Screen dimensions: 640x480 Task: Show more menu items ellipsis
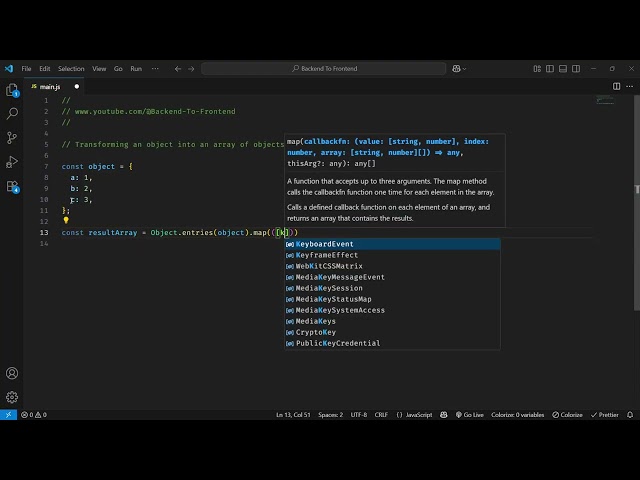tap(155, 69)
